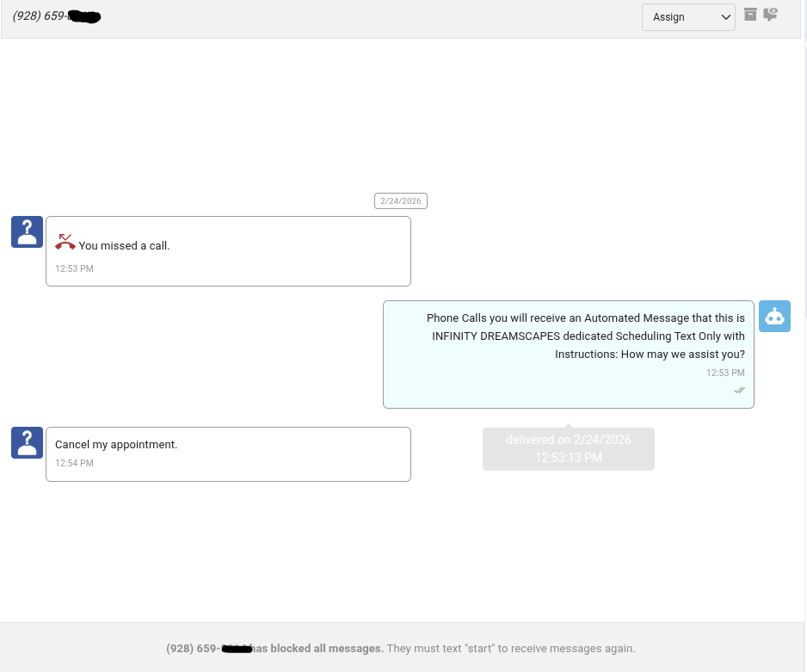This screenshot has width=807, height=672.
Task: Click the "has blocked all messages" notice text
Action: coord(318,649)
